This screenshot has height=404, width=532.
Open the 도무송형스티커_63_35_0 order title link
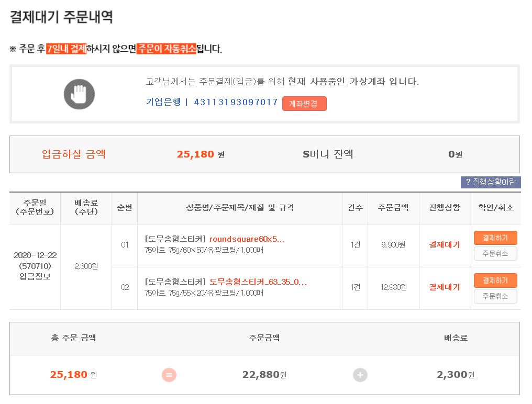point(258,282)
